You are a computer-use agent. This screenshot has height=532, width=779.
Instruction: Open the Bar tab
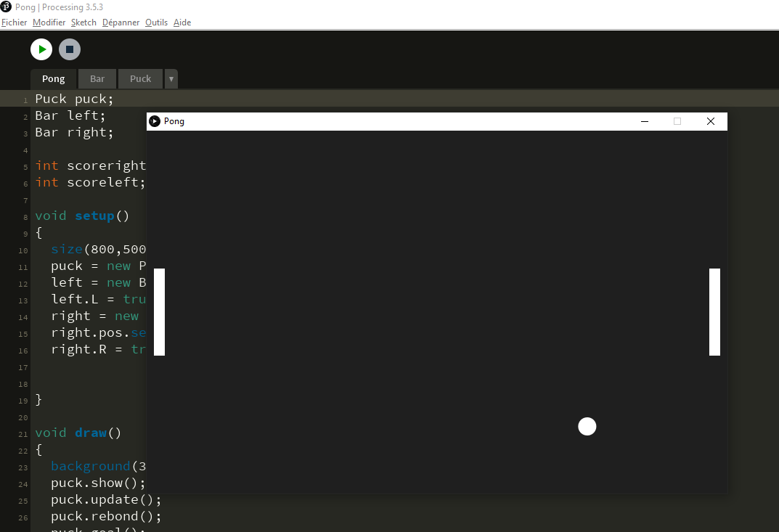pos(97,78)
